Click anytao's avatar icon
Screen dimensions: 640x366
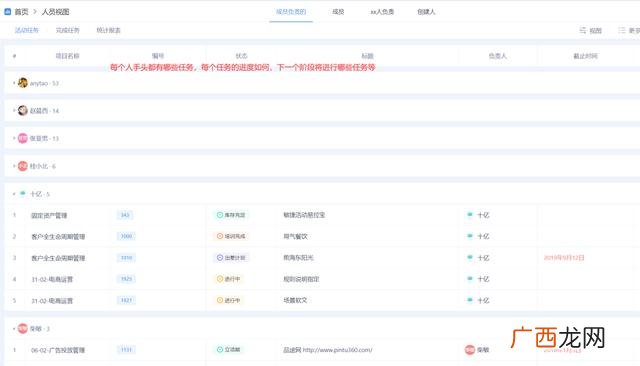pyautogui.click(x=23, y=83)
